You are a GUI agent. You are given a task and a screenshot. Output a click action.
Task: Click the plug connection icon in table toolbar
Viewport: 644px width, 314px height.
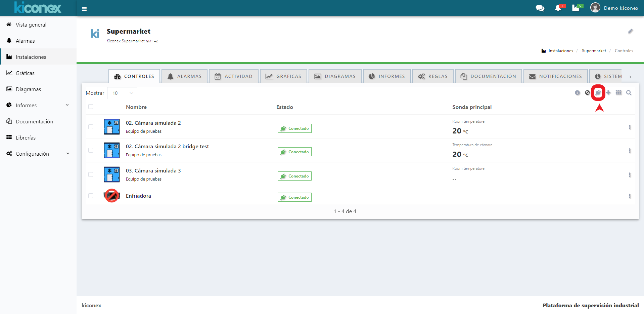[x=598, y=93]
